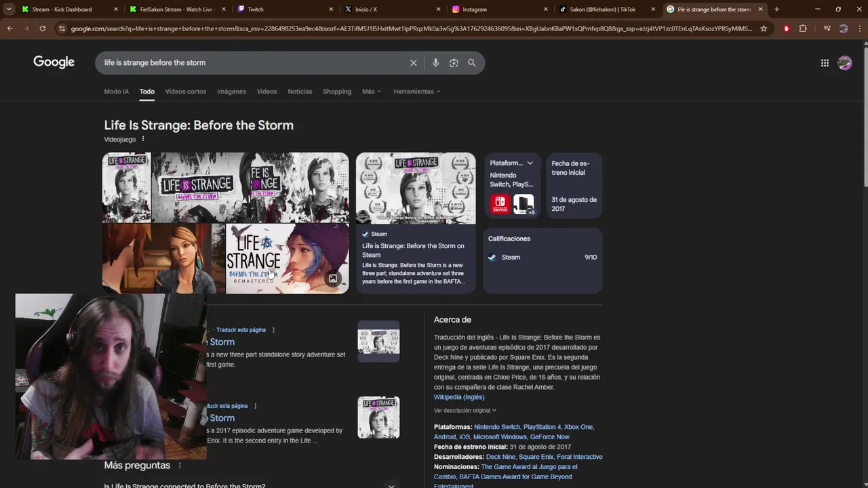This screenshot has width=868, height=488.
Task: Open the 'Más' search filter dropdown
Action: (x=372, y=91)
